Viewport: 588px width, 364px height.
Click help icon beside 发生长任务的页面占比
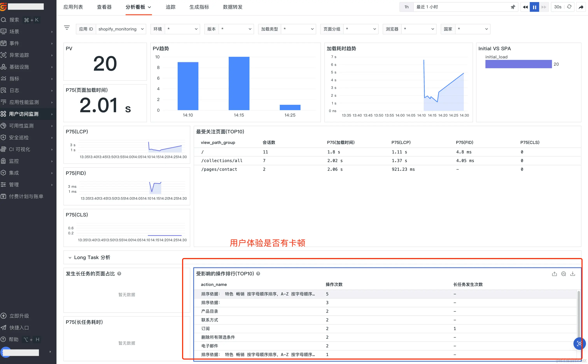(119, 274)
